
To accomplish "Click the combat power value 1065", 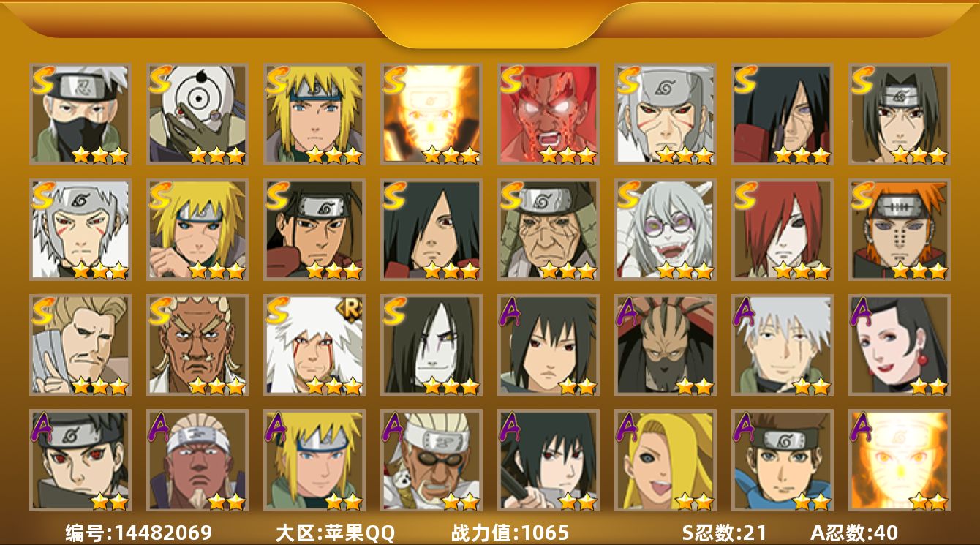I will tap(510, 533).
